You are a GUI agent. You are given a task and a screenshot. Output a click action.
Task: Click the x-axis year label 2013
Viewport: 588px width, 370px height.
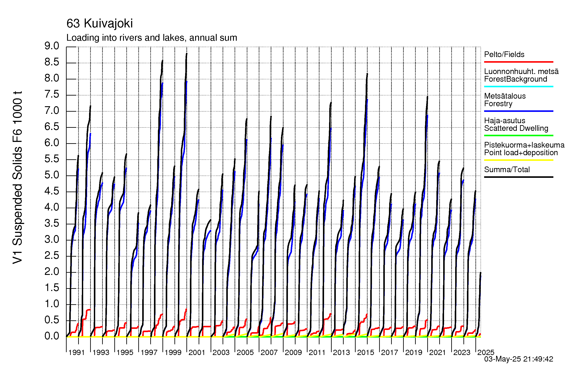point(341,352)
